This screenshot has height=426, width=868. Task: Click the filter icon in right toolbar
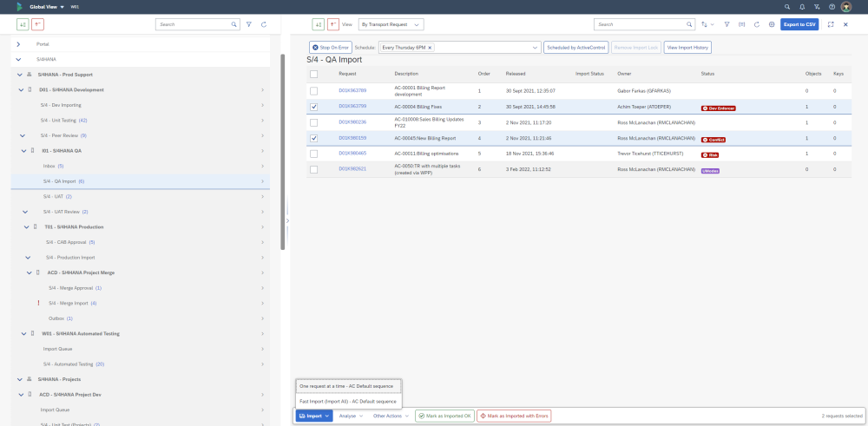[727, 24]
